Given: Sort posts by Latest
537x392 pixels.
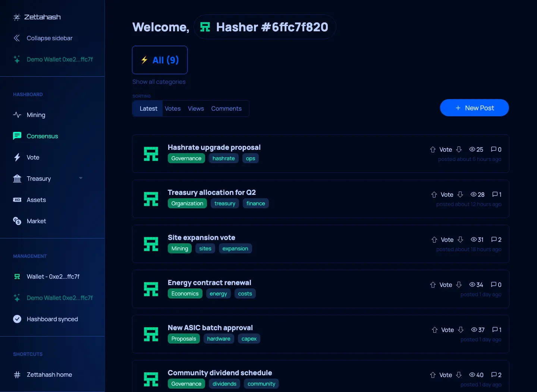Looking at the screenshot, I should pos(148,108).
